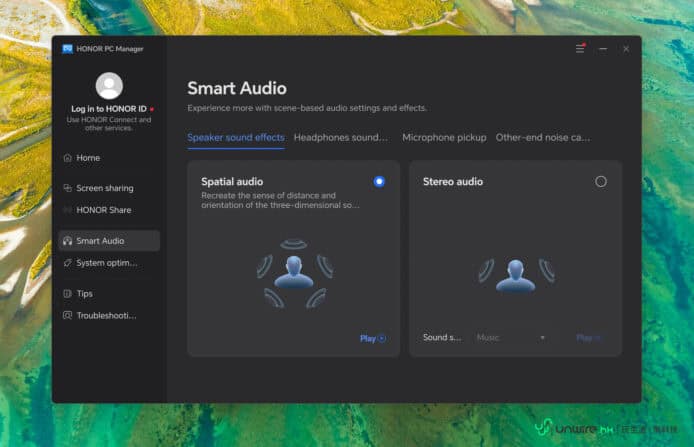Click Log in to HONOR ID
This screenshot has width=694, height=447.
108,109
